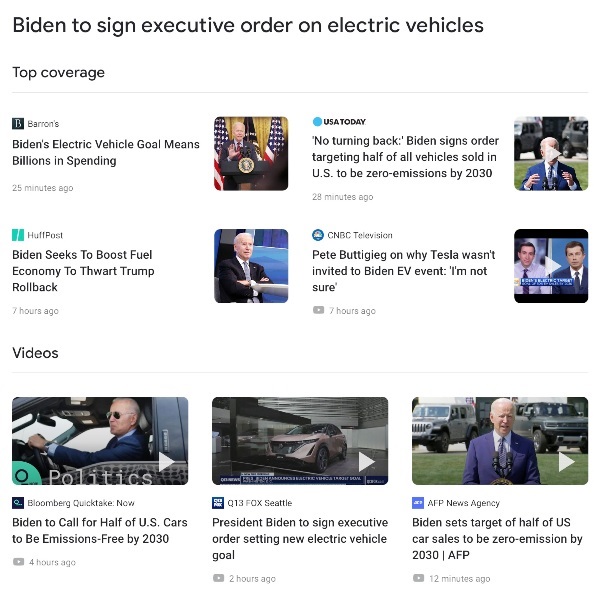600x604 pixels.
Task: Open Barron's 'Billions in Spending' headline
Action: [x=106, y=153]
